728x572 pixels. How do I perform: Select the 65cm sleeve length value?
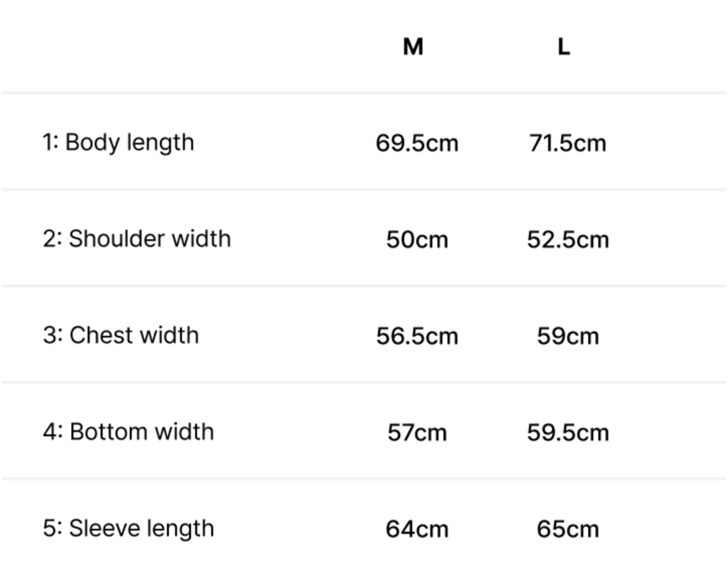pos(567,529)
